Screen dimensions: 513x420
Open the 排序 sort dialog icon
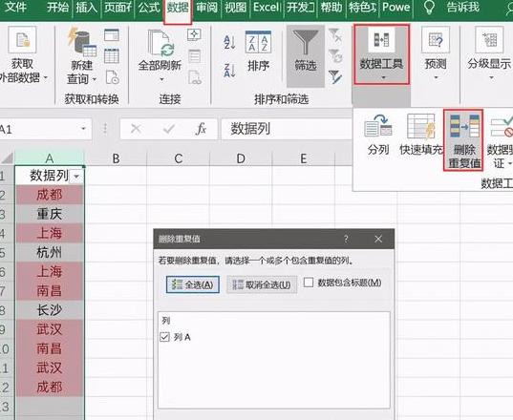[x=258, y=42]
